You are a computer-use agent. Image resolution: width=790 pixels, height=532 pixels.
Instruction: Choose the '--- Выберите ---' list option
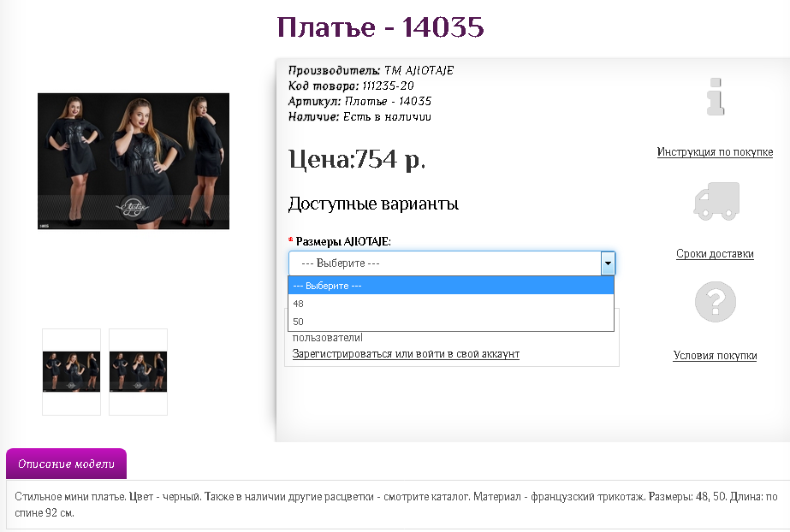pos(451,286)
